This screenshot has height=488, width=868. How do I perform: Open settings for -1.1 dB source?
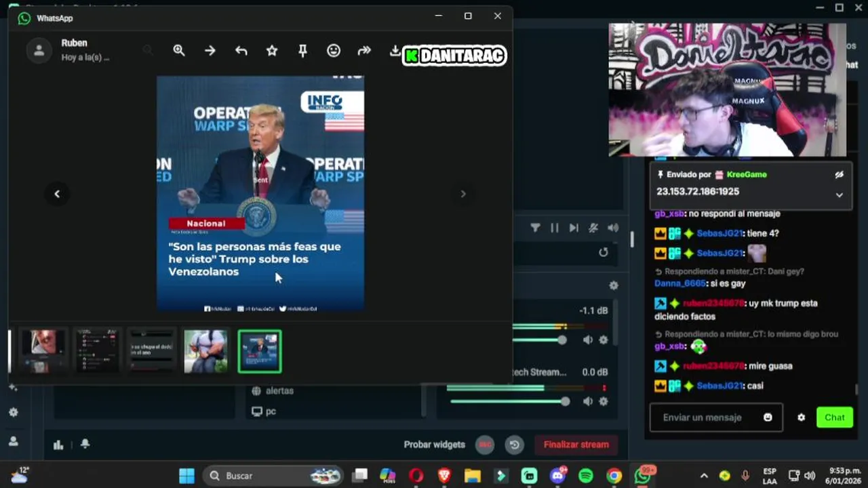pyautogui.click(x=604, y=340)
